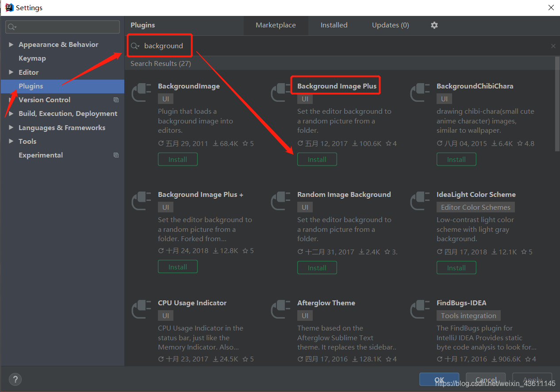The width and height of the screenshot is (560, 392).
Task: Expand the Languages & Frameworks node
Action: click(11, 128)
